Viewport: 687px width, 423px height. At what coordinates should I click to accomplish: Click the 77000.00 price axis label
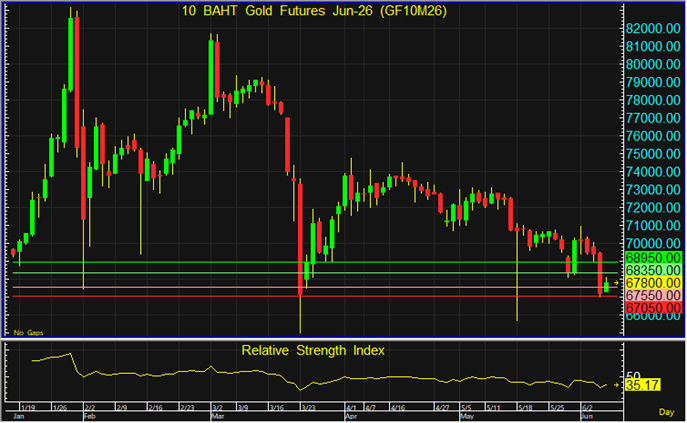point(653,118)
